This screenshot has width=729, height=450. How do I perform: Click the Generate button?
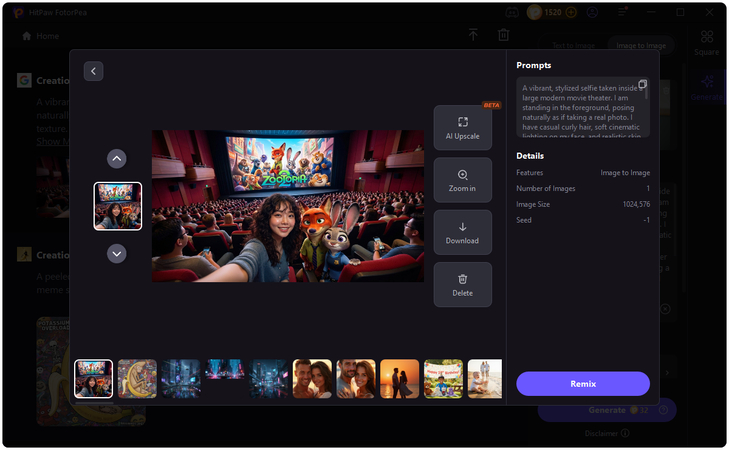[x=606, y=410]
